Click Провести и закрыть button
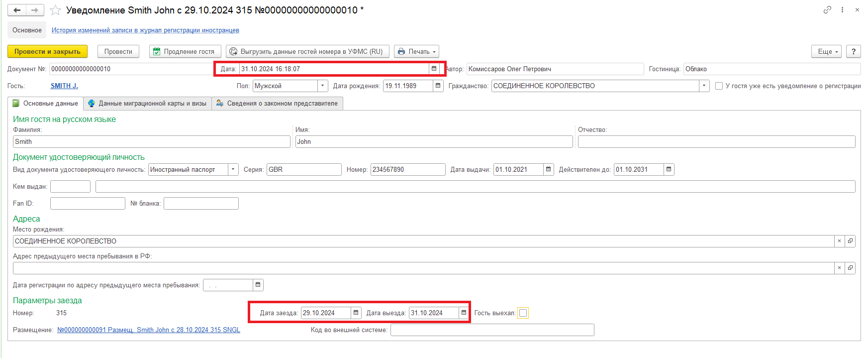The height and width of the screenshot is (358, 868). (x=47, y=51)
